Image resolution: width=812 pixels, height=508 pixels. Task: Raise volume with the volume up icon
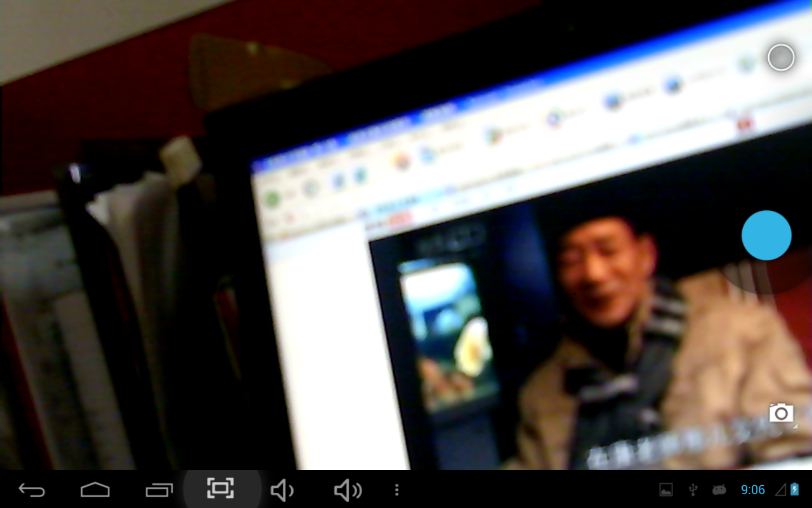coord(348,490)
